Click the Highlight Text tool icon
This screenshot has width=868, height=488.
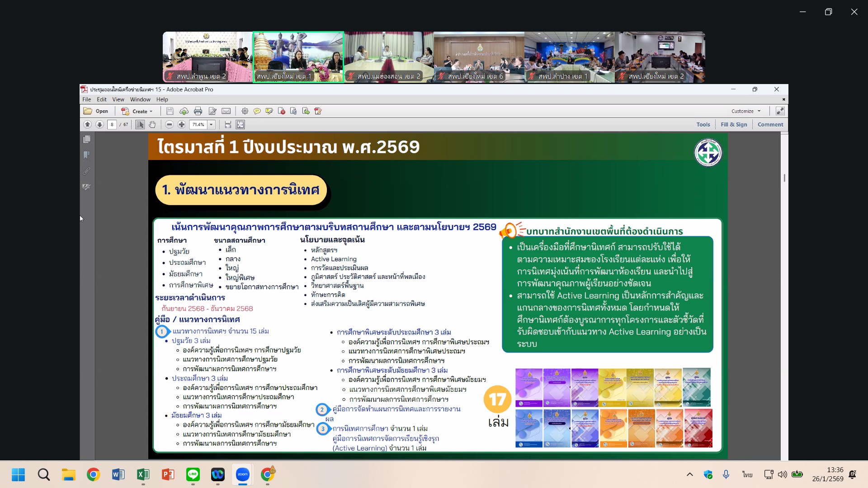(269, 111)
